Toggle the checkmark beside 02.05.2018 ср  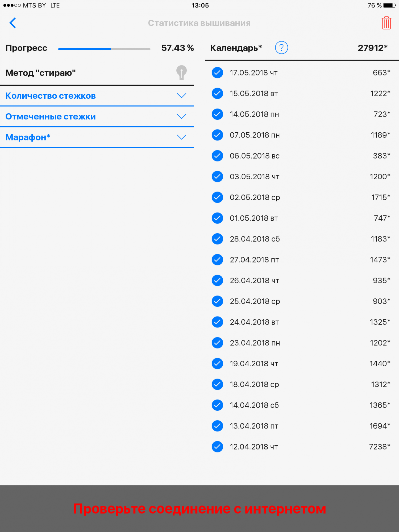click(x=217, y=197)
